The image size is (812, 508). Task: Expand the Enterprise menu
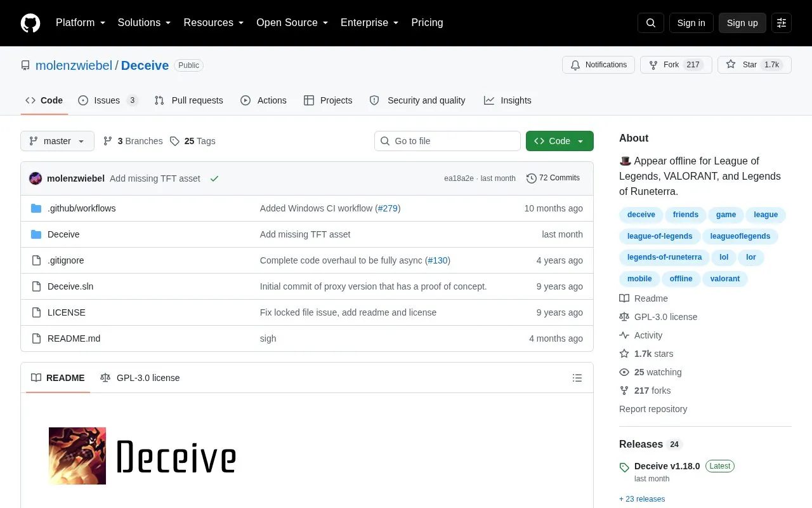(x=370, y=23)
